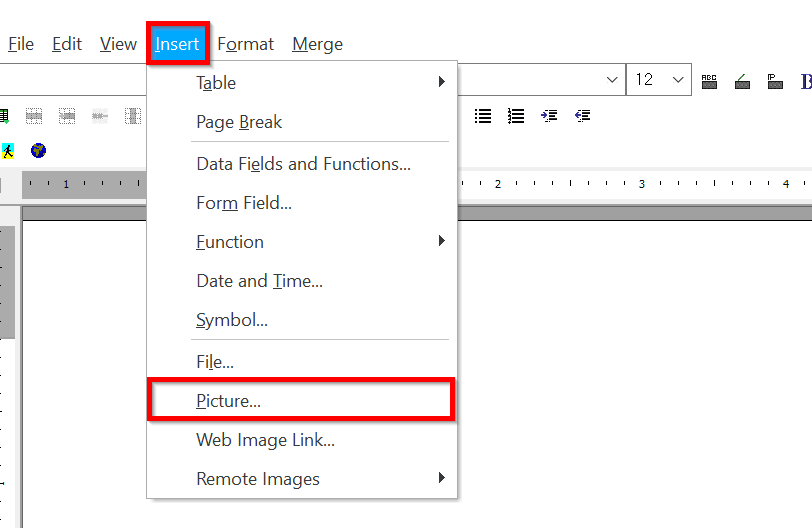The image size is (812, 528).
Task: Decrease paragraph indent
Action: point(583,116)
